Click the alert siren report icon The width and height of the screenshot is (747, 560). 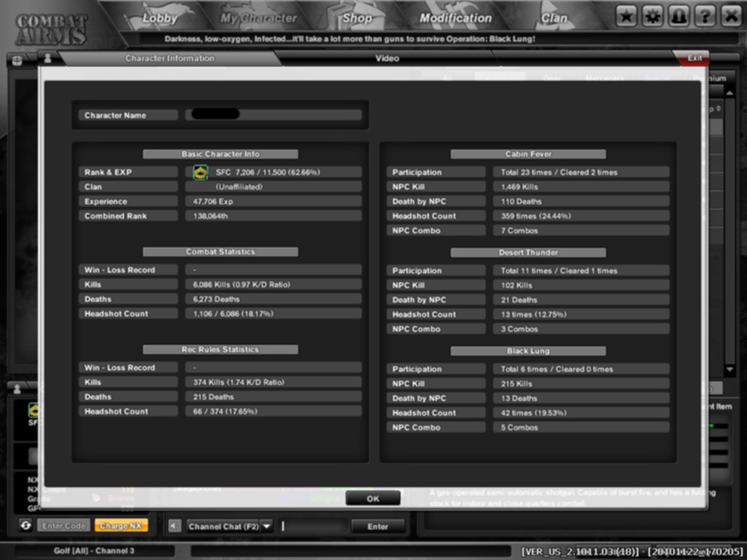click(x=679, y=17)
